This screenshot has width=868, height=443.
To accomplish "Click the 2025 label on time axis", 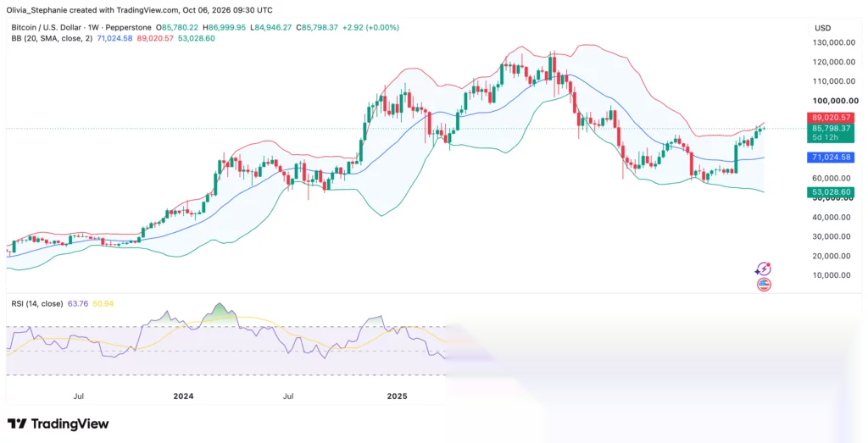I will pos(397,396).
